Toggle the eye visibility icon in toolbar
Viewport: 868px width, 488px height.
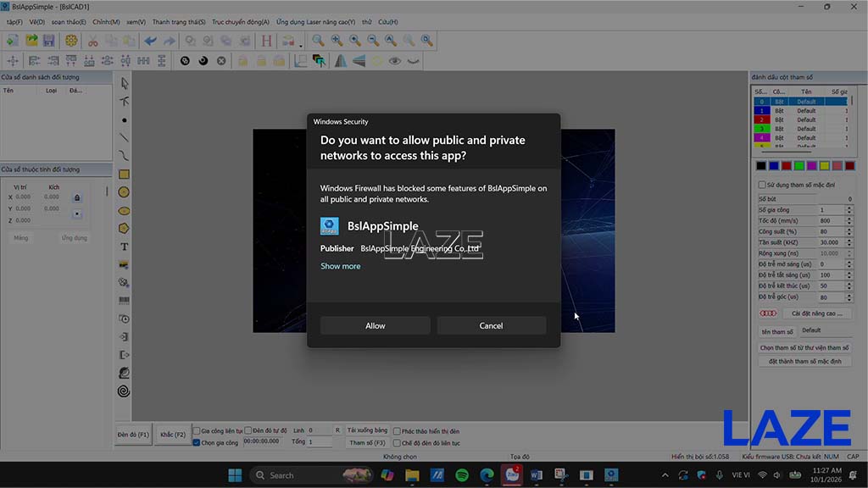pos(395,61)
